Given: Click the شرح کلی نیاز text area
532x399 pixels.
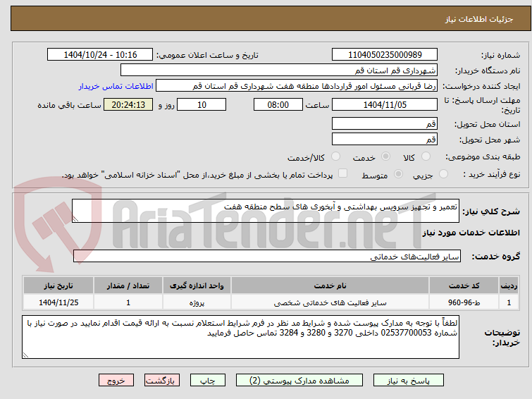Looking at the screenshot, I should coord(266,211).
